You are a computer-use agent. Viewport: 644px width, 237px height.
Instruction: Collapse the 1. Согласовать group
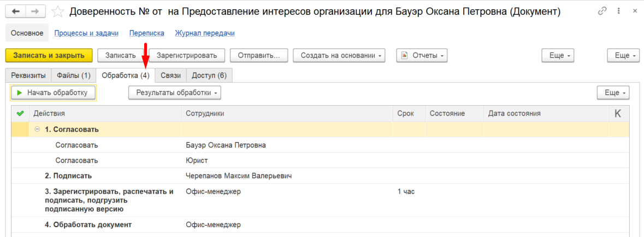tap(37, 129)
